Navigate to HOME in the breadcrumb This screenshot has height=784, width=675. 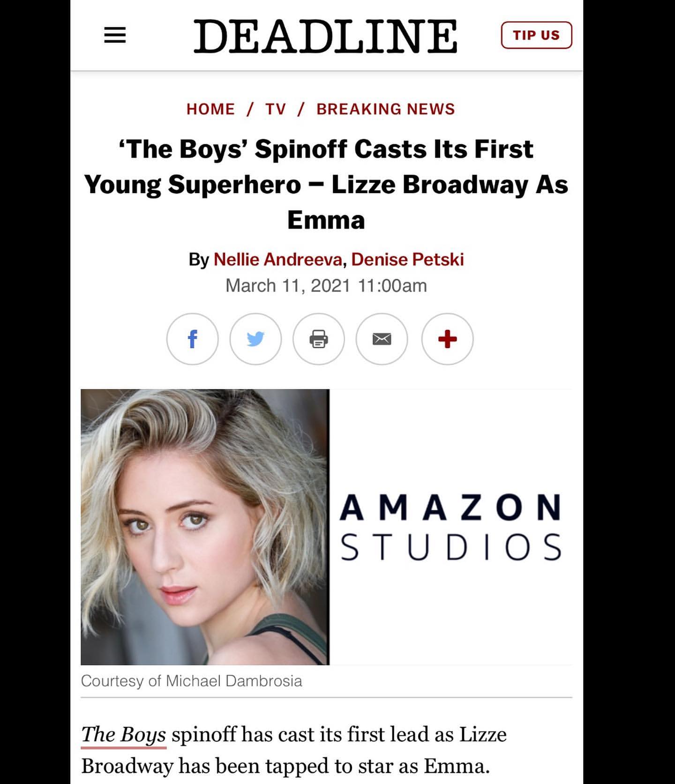[x=210, y=108]
